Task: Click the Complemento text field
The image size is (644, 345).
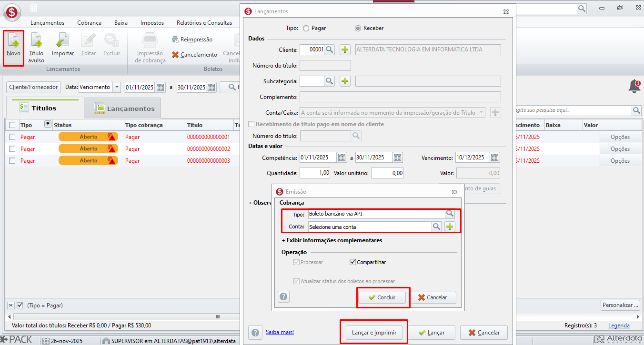Action: pyautogui.click(x=400, y=97)
